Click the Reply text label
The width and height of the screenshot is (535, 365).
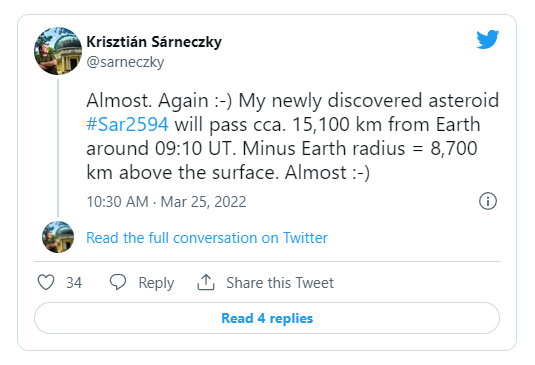156,283
